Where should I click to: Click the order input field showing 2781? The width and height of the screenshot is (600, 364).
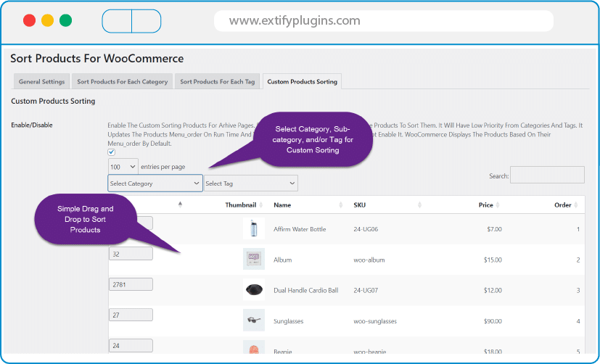tap(131, 284)
